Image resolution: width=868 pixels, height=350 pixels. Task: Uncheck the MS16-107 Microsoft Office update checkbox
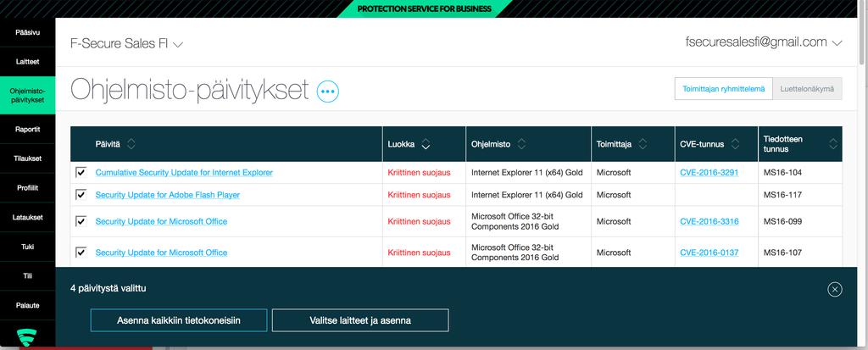(x=81, y=253)
